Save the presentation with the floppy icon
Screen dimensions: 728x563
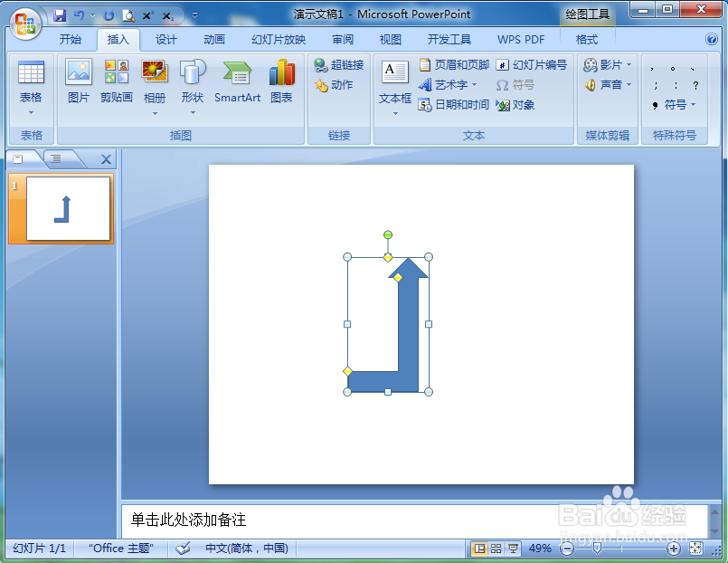tap(60, 15)
